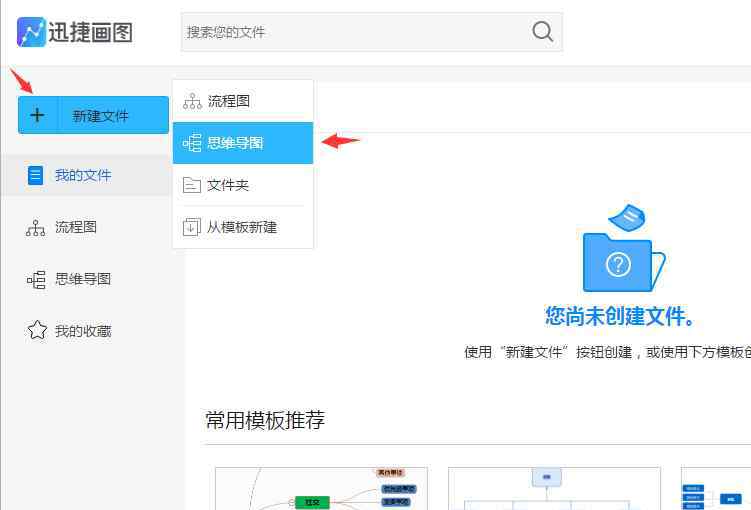Screen dimensions: 751x510
Task: Click the sidebar mind map icon
Action: 36,279
